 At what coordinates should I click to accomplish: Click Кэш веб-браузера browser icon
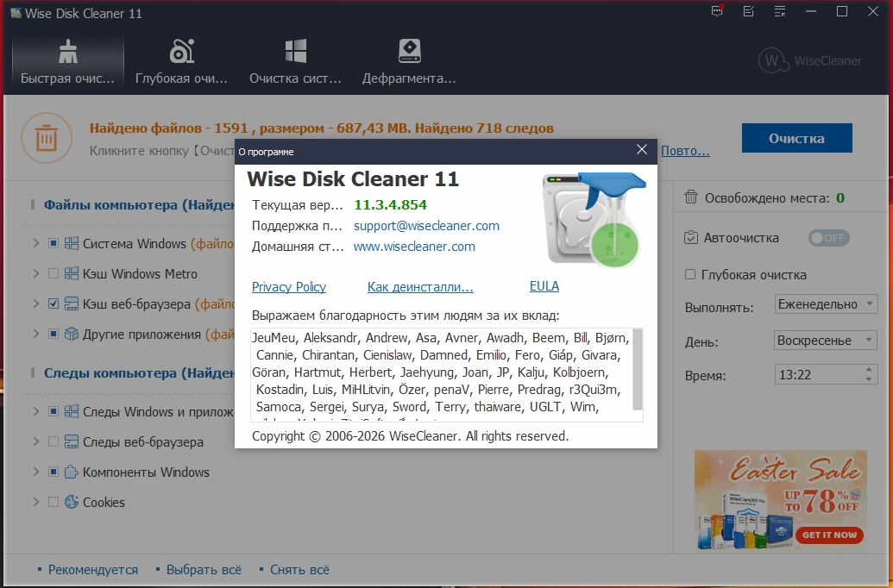pyautogui.click(x=72, y=304)
